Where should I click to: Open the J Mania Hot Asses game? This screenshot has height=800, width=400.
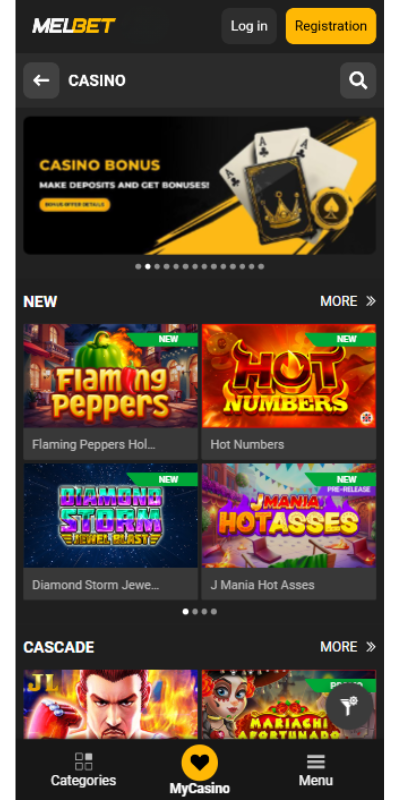289,532
